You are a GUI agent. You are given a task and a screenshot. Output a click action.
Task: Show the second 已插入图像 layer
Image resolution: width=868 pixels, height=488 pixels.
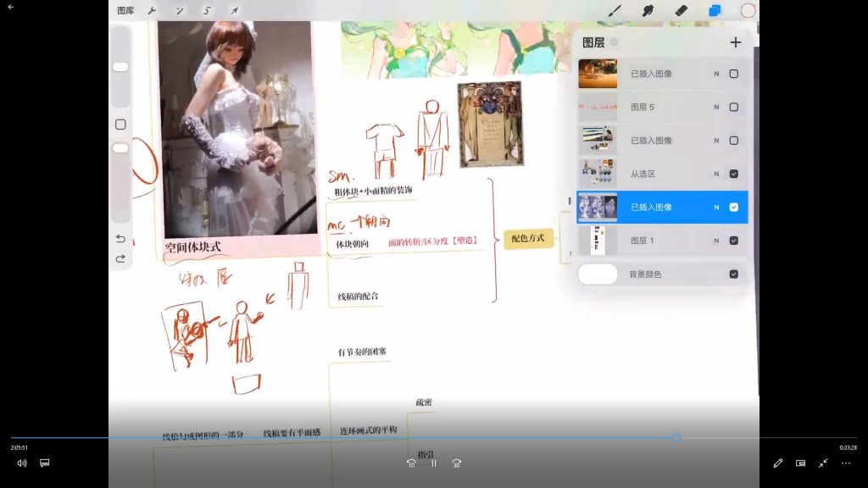[x=733, y=141]
